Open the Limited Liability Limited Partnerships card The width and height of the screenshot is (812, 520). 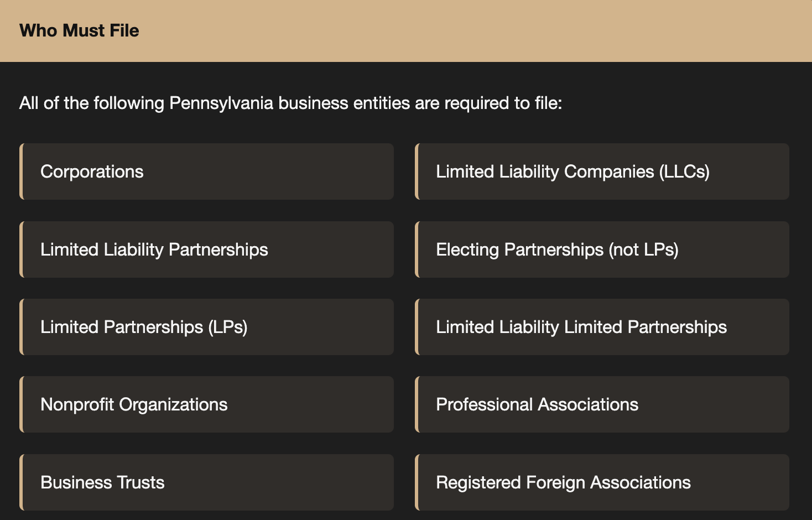click(x=602, y=327)
